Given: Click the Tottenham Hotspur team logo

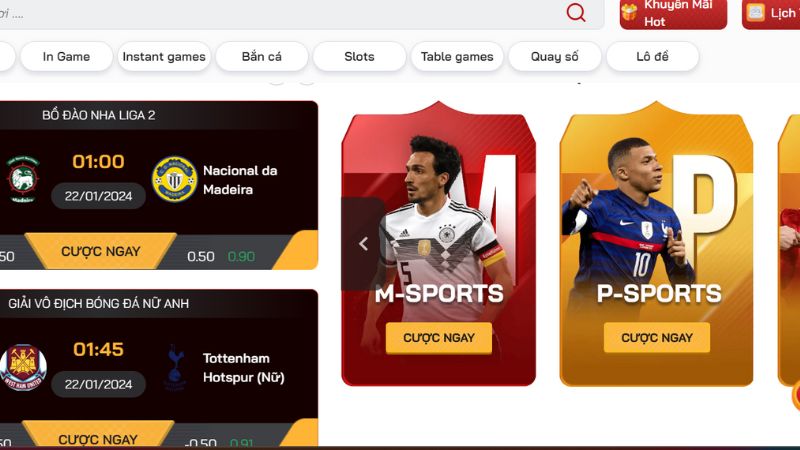Looking at the screenshot, I should point(175,368).
